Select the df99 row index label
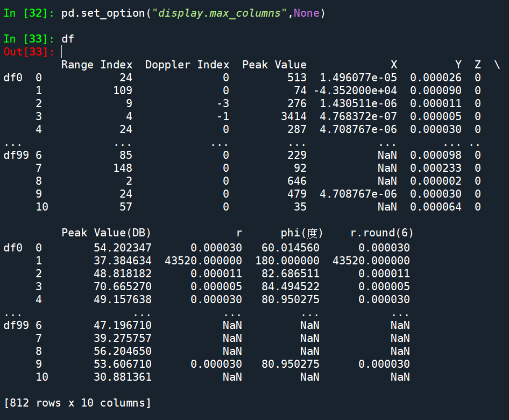Screen dimensions: 509x420 pos(15,155)
